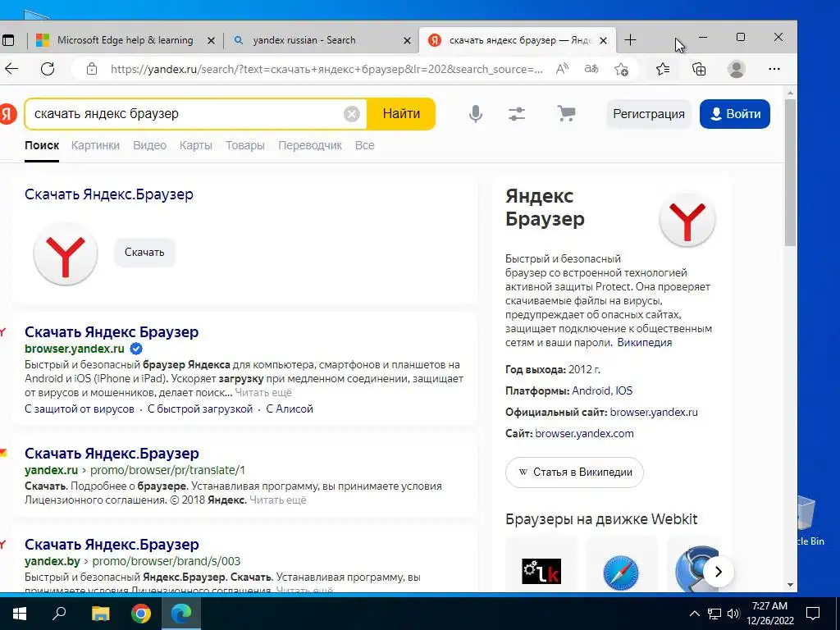This screenshot has width=840, height=630.
Task: Open the Yandex shopping cart icon
Action: [x=566, y=113]
